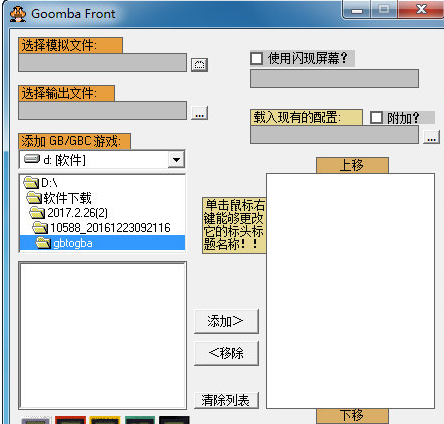Click the Goomba mushroom title bar icon
Viewport: 444px width, 424px height.
point(18,14)
